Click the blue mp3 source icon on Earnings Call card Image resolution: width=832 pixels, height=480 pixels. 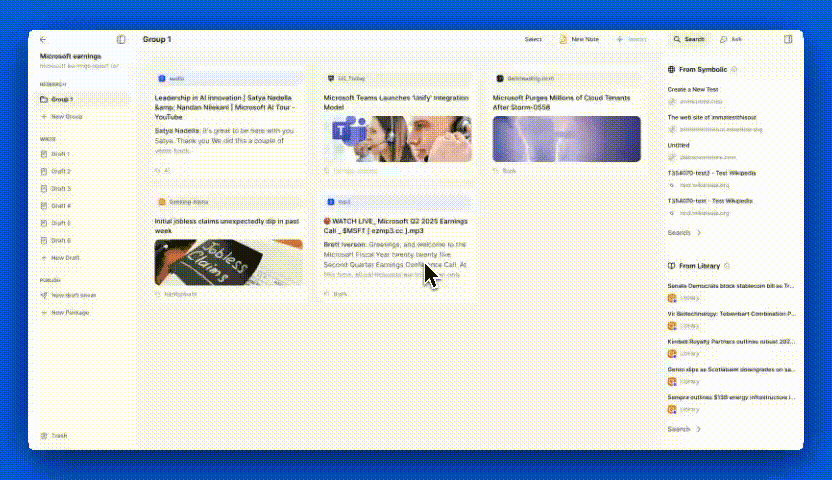tap(331, 202)
